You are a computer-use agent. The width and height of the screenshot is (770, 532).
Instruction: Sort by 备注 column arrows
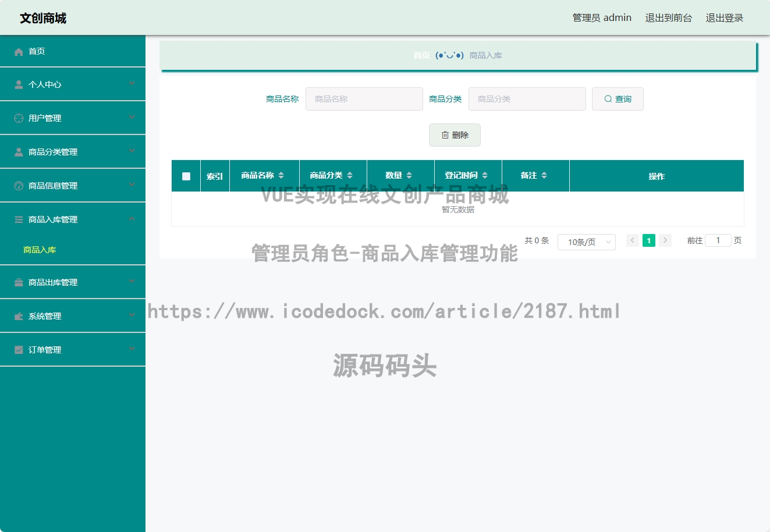click(544, 175)
